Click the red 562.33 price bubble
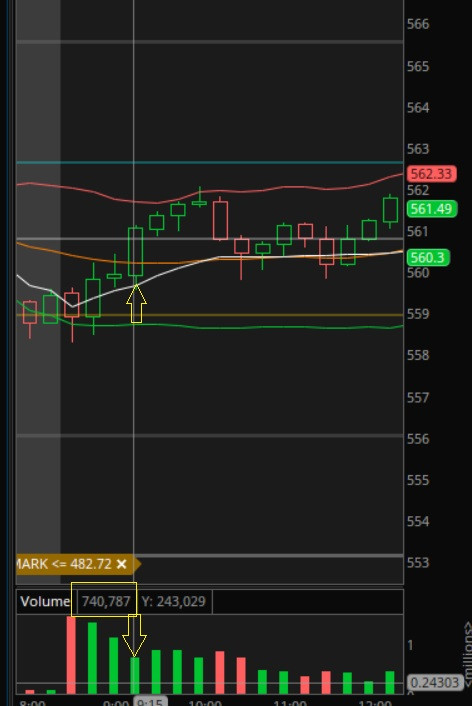Screen dimensions: 472x706 [x=431, y=173]
